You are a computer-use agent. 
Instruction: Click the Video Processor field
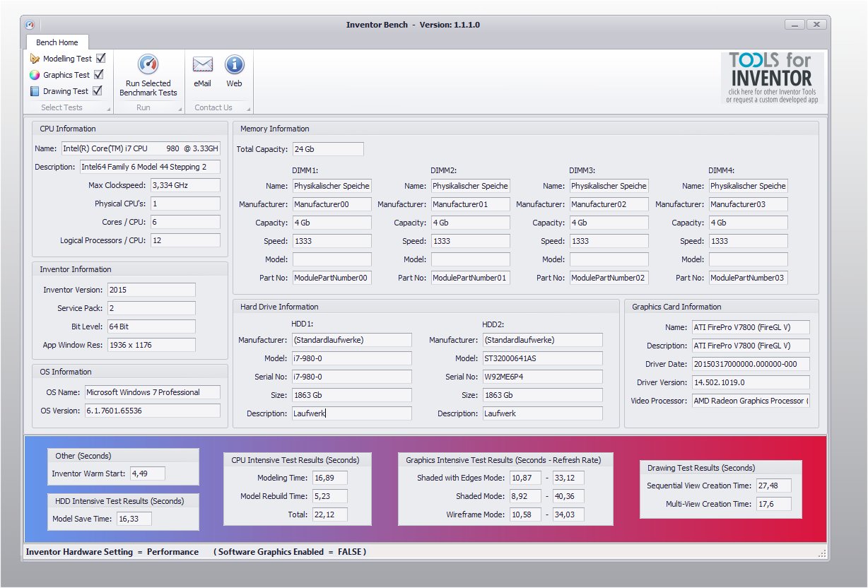tap(751, 401)
